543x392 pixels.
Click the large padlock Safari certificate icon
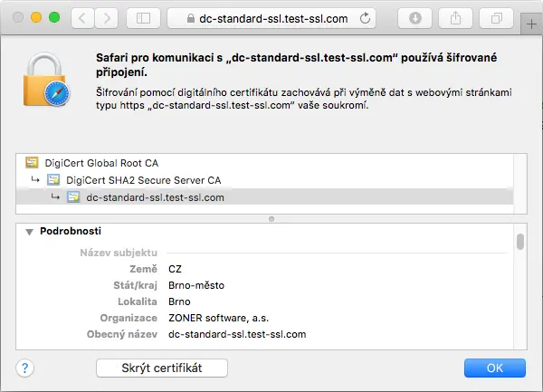[x=46, y=80]
